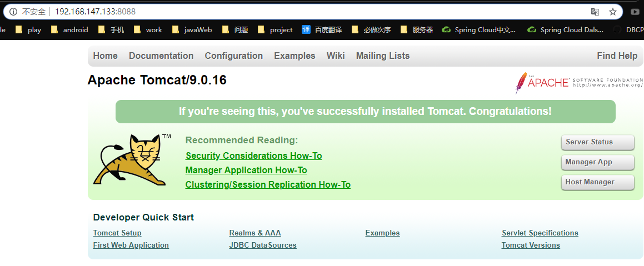
Task: Open the javaWeb bookmarks folder
Action: click(x=192, y=29)
